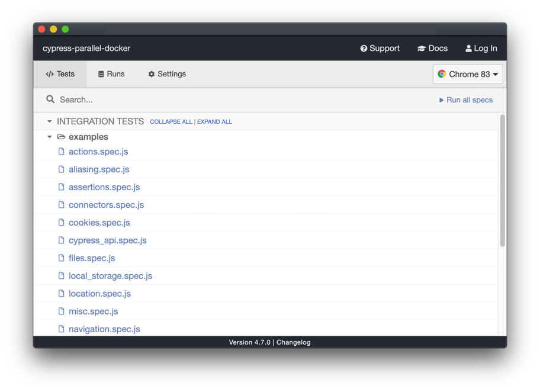Switch to the Runs tab
This screenshot has height=392, width=540.
[111, 74]
